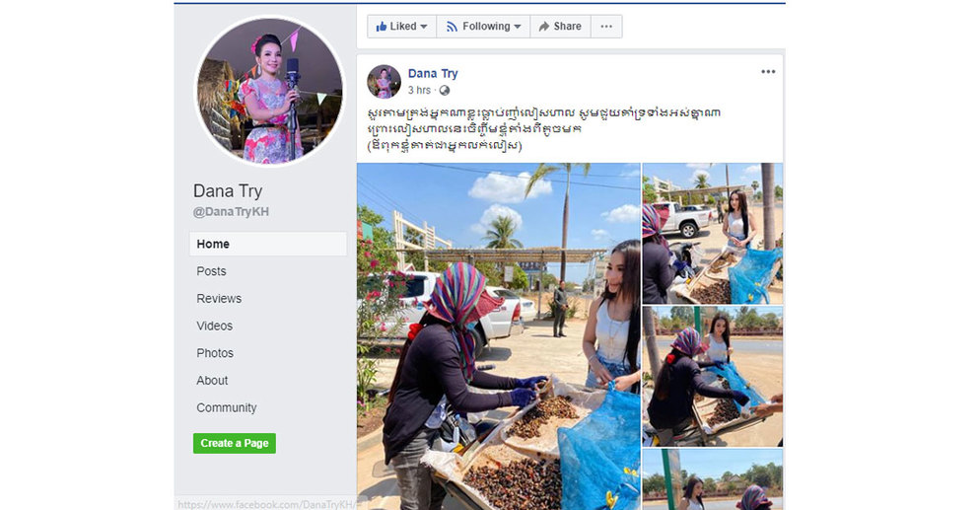Open the Videos sidebar section

tap(214, 326)
